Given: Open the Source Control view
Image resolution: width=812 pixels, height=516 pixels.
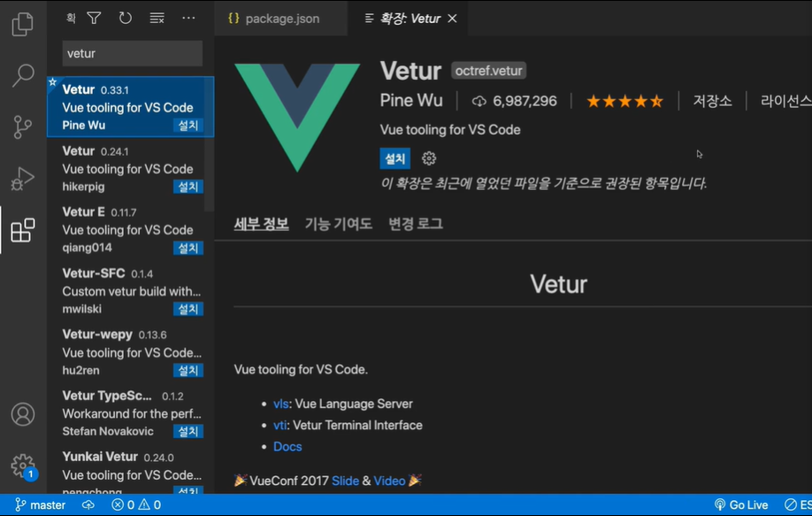Looking at the screenshot, I should coord(22,127).
